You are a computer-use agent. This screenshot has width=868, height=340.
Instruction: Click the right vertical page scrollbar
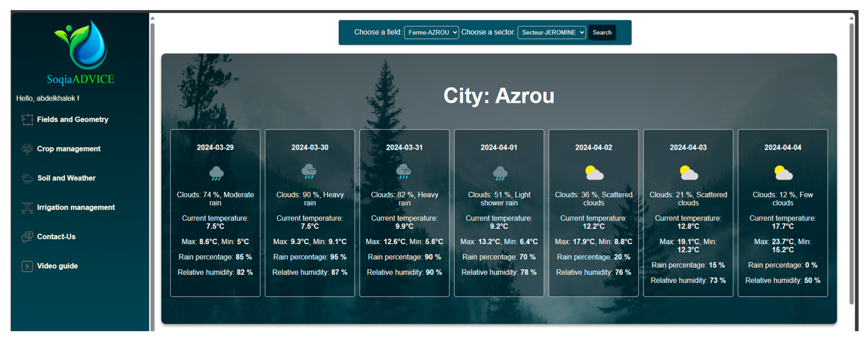coord(852,162)
